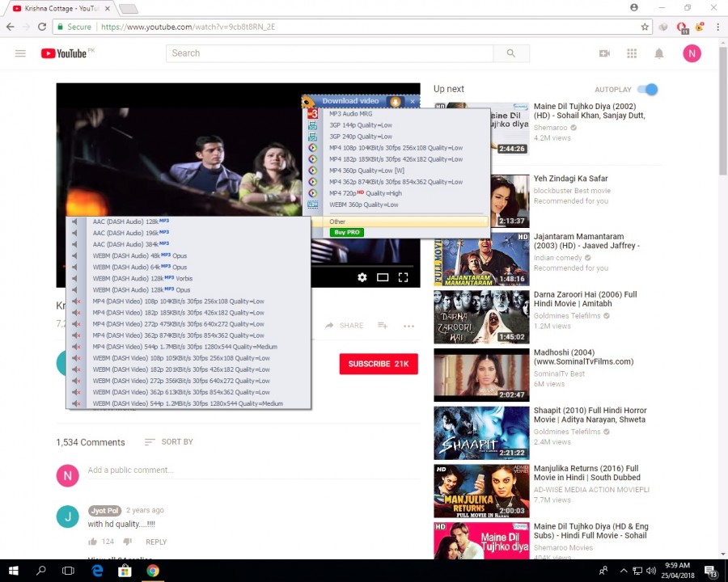Open Microsoft Edge from taskbar
This screenshot has width=728, height=582.
coord(97,571)
